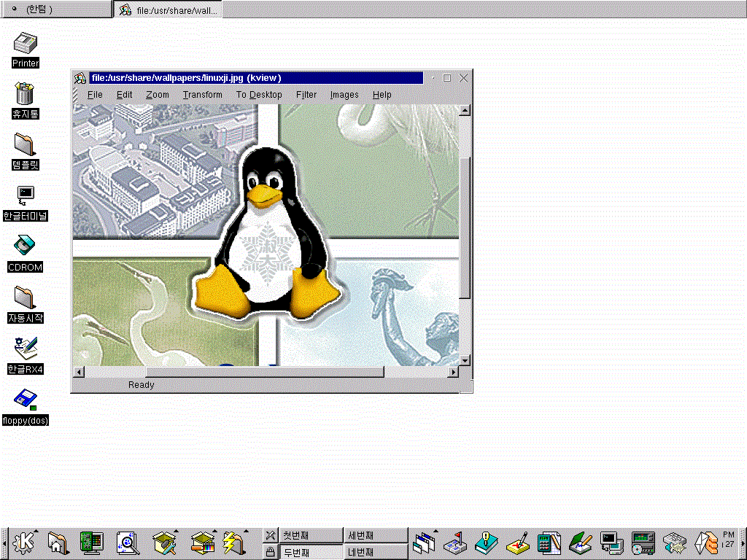Open the File menu
747x560 pixels.
coord(95,95)
